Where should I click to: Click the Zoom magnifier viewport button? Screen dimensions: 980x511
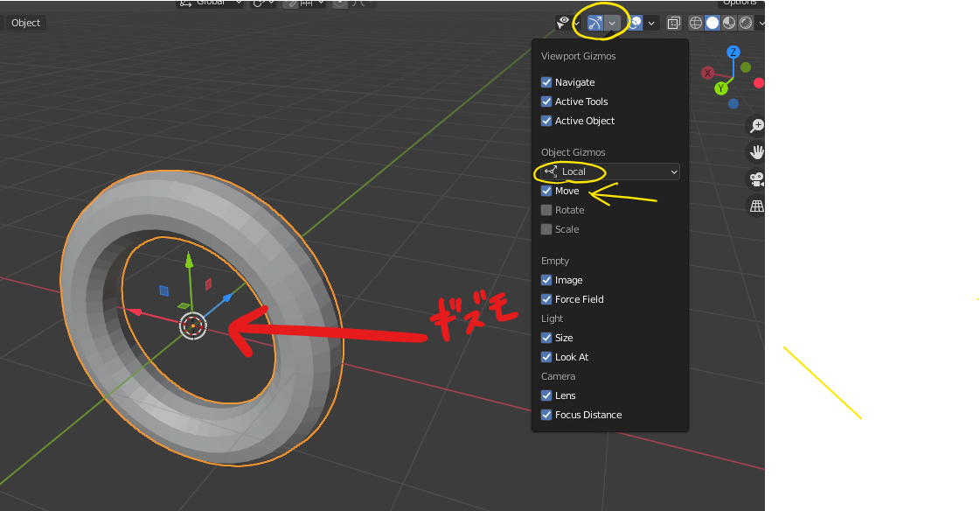coord(757,126)
